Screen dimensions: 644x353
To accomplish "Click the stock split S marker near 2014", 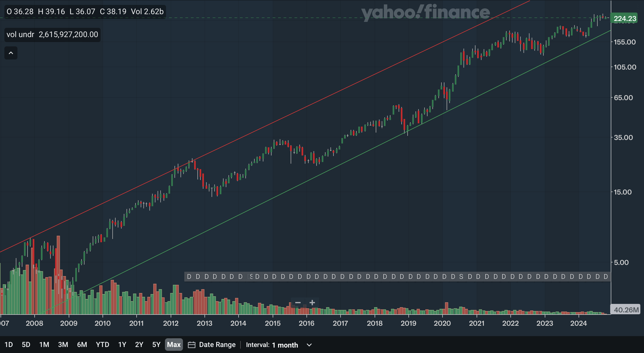I will tap(251, 277).
